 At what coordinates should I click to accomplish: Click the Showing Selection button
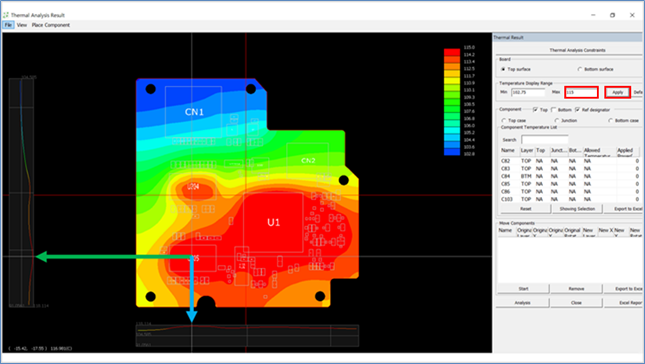[577, 209]
